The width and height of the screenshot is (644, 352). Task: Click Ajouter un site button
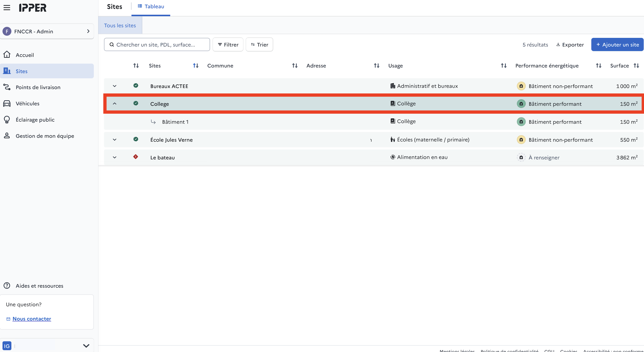pos(617,45)
